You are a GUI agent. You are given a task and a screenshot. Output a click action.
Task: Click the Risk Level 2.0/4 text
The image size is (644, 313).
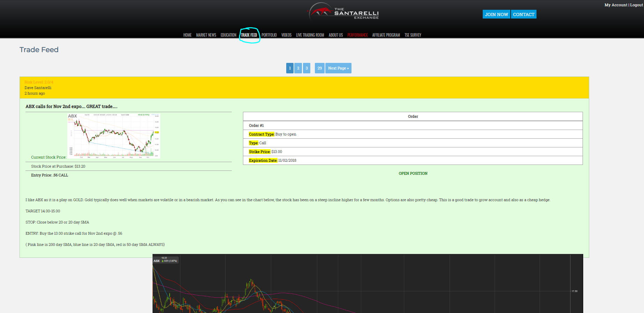click(39, 82)
